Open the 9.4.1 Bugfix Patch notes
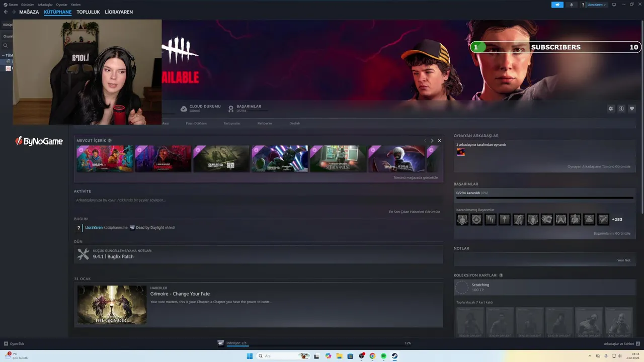This screenshot has width=644, height=362. coord(113,256)
